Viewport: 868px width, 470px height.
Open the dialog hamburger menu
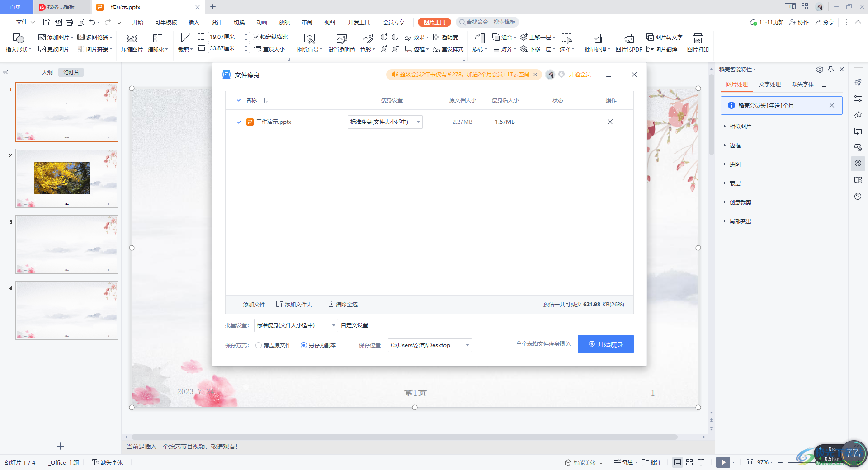click(609, 75)
